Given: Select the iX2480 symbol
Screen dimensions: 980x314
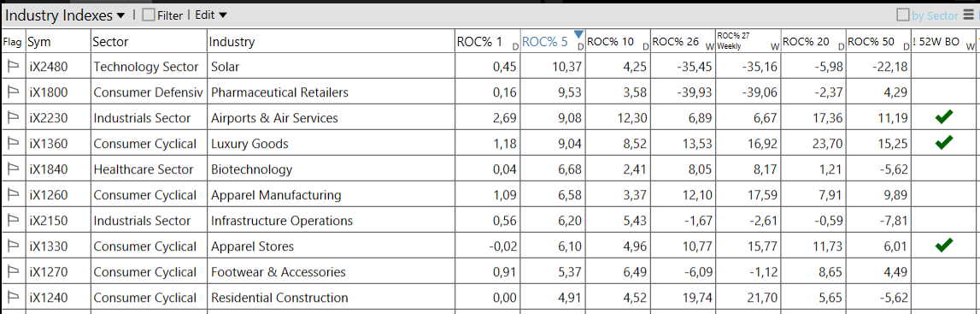Looking at the screenshot, I should pyautogui.click(x=49, y=66).
